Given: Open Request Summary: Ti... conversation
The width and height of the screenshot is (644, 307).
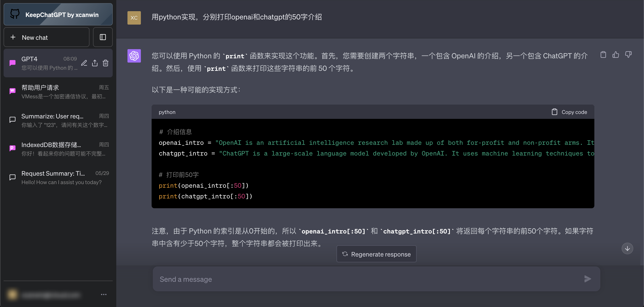Looking at the screenshot, I should (x=58, y=178).
